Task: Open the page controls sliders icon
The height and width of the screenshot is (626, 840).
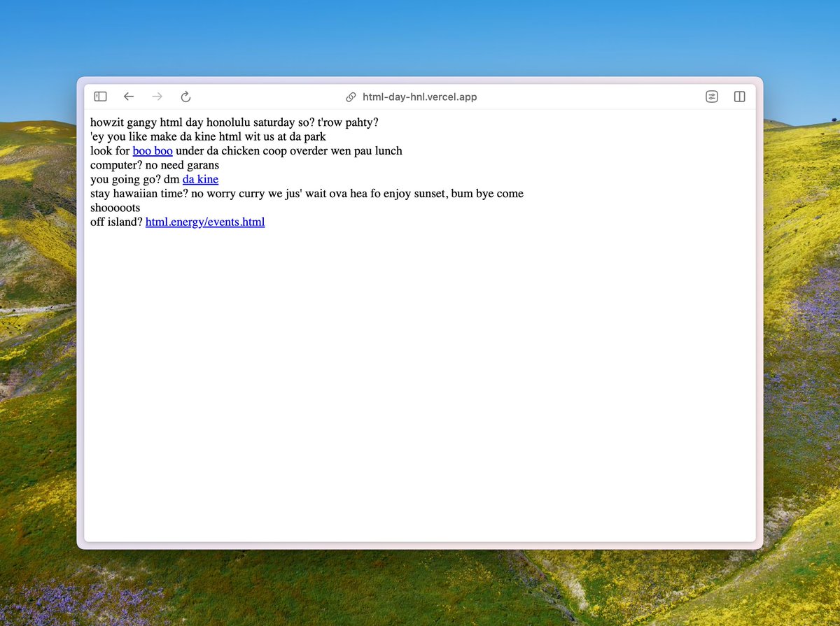Action: (x=712, y=97)
